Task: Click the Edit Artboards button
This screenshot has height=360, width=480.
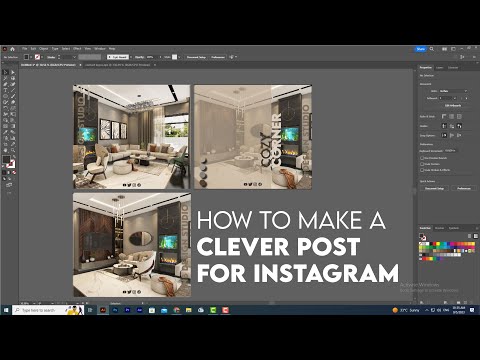Action: coord(453,105)
